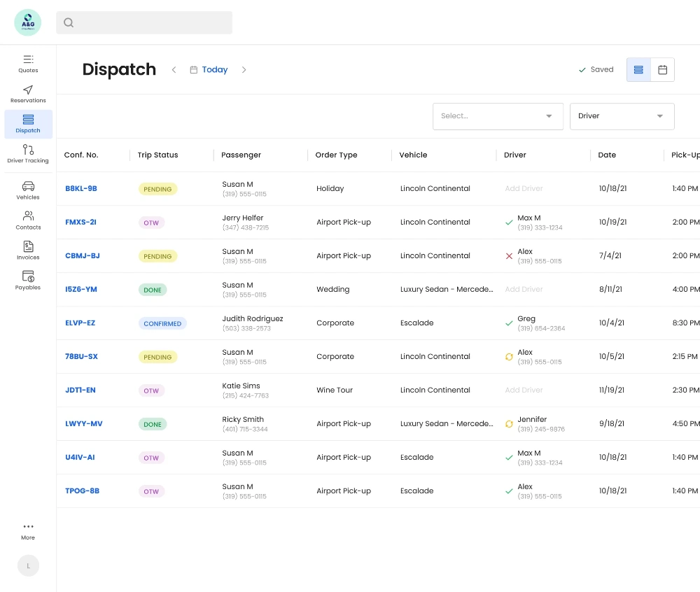The width and height of the screenshot is (700, 592).
Task: Click green check next to Max M for U4IV-AI
Action: point(509,457)
